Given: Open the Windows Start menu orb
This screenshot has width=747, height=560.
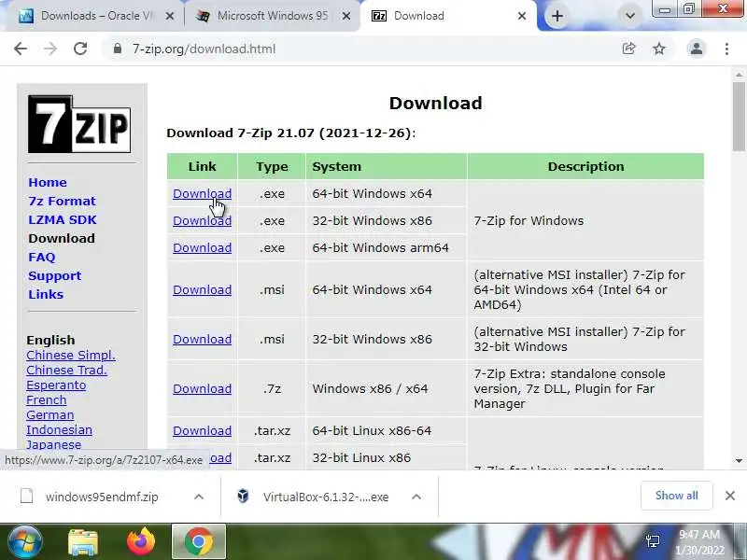Looking at the screenshot, I should tap(24, 541).
